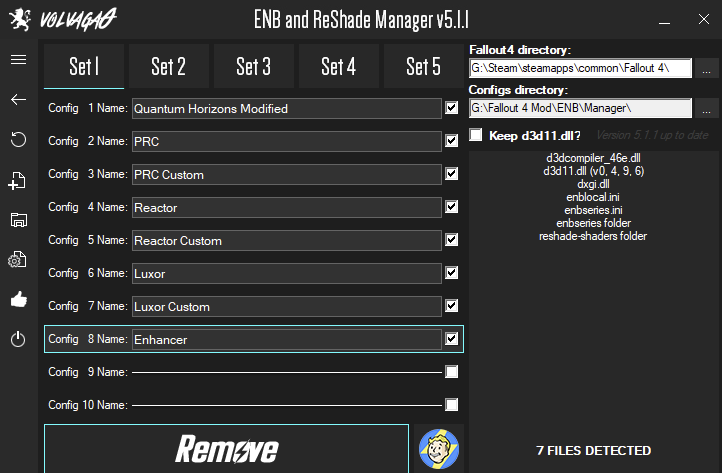Click the enblocal.ini file entry
722x473 pixels.
593,197
